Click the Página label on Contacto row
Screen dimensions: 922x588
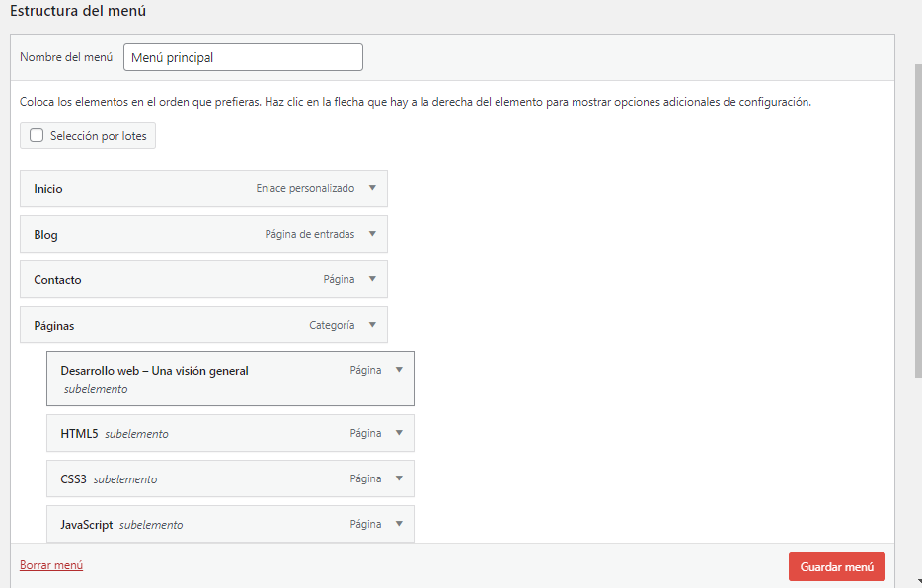[x=339, y=279]
